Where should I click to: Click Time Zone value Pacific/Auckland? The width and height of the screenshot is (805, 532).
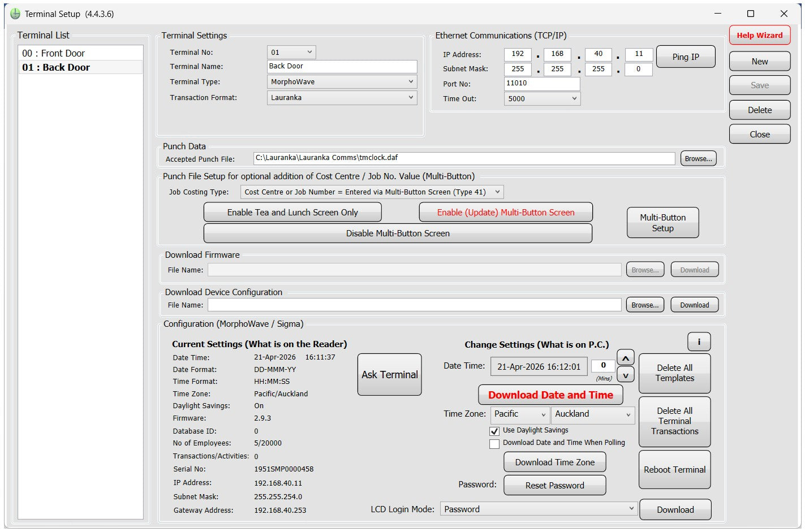(x=281, y=394)
